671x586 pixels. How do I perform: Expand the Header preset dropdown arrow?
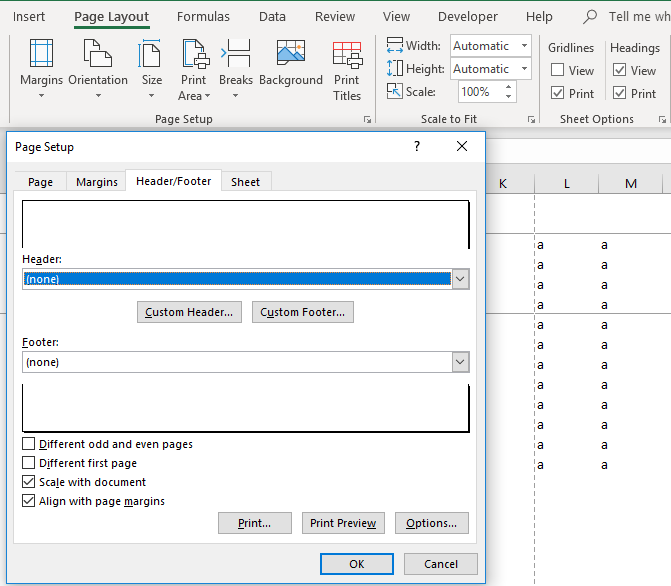pyautogui.click(x=460, y=279)
